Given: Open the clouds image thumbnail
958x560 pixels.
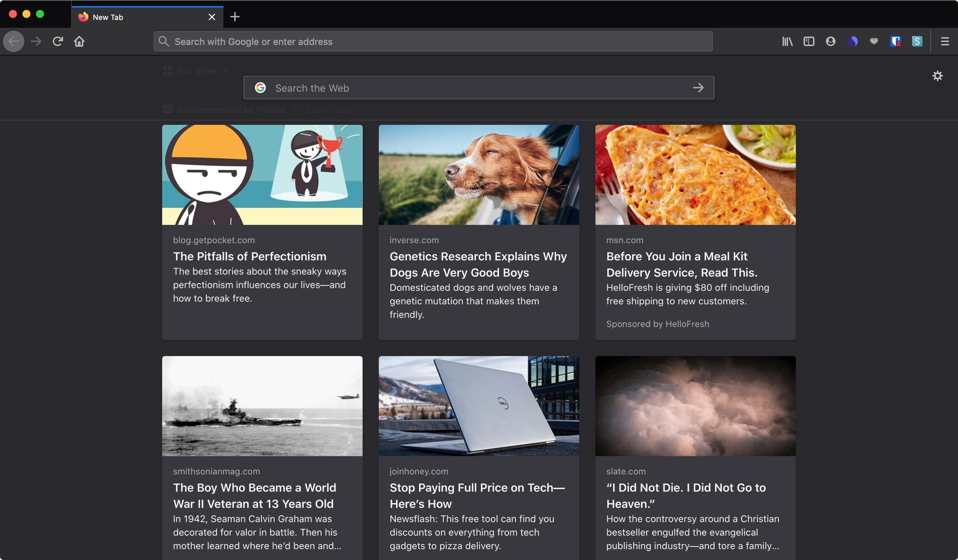Looking at the screenshot, I should [695, 406].
